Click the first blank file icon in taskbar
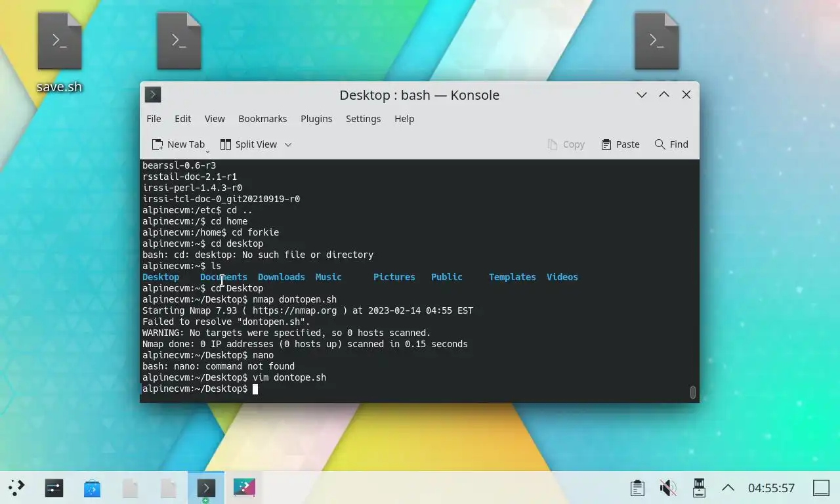 coord(130,488)
